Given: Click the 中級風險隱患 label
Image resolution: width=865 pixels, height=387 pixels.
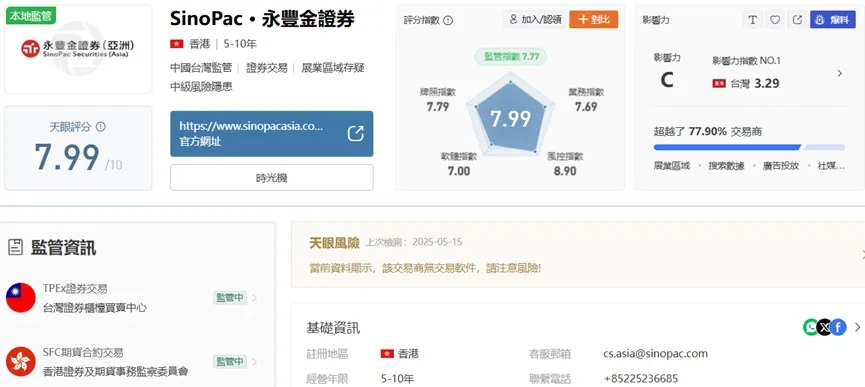Looking at the screenshot, I should coord(201,87).
